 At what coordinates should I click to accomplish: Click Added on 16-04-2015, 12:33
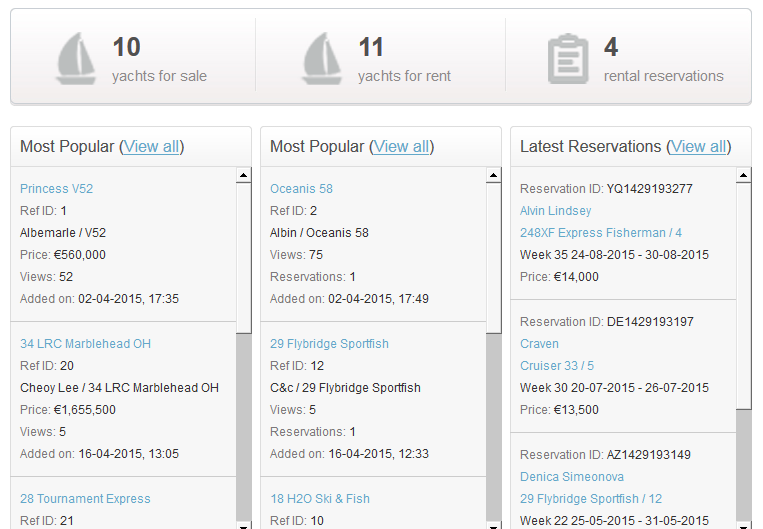click(349, 454)
